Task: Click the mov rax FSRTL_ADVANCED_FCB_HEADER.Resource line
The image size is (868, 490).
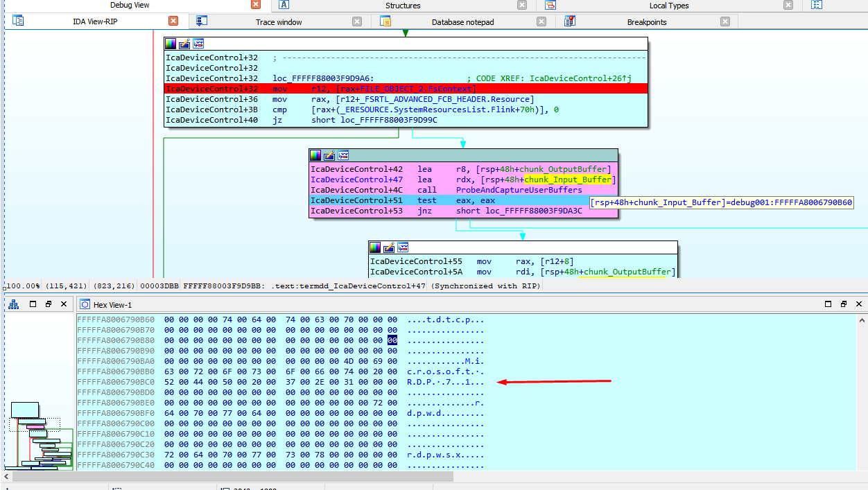Action: 406,99
